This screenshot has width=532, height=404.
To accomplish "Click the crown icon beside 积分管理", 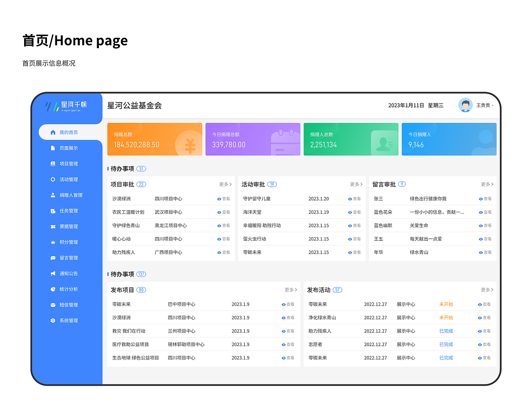I will point(53,242).
